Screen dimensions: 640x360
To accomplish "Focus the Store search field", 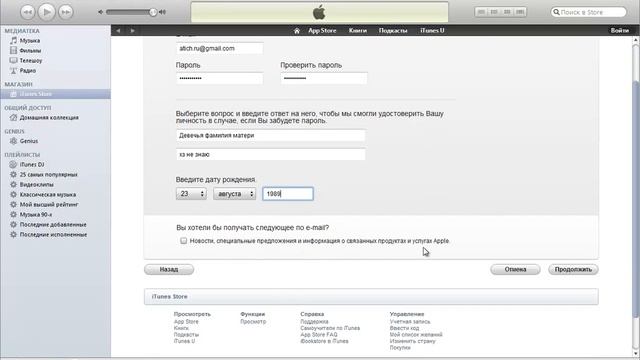I will 588,12.
